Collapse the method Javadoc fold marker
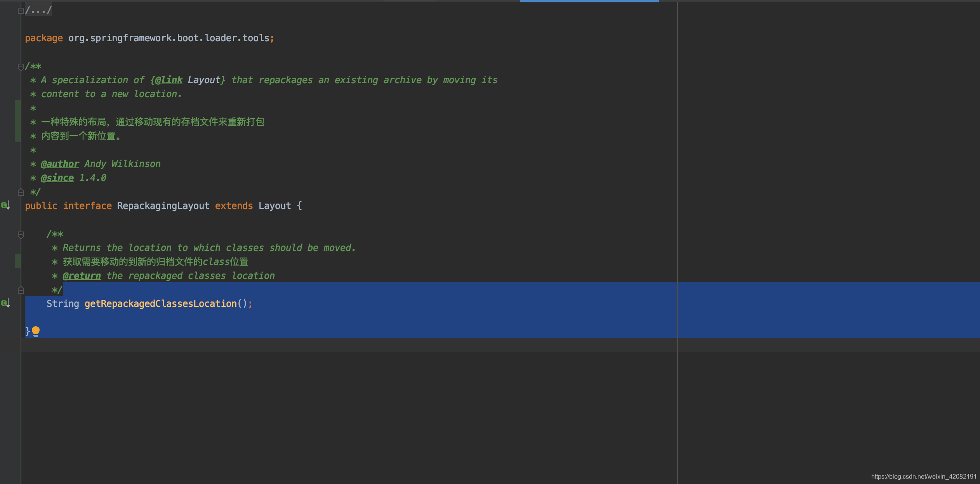This screenshot has height=484, width=980. 21,235
